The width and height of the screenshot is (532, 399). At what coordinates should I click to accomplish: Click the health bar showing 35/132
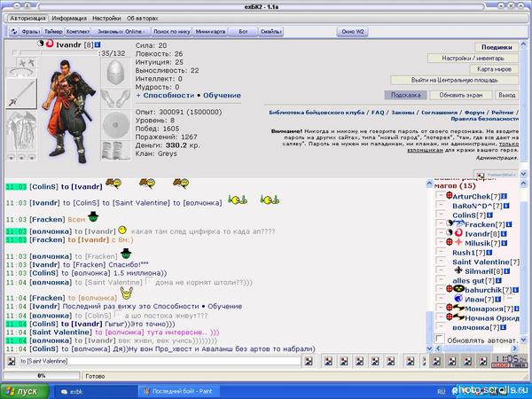pos(59,53)
